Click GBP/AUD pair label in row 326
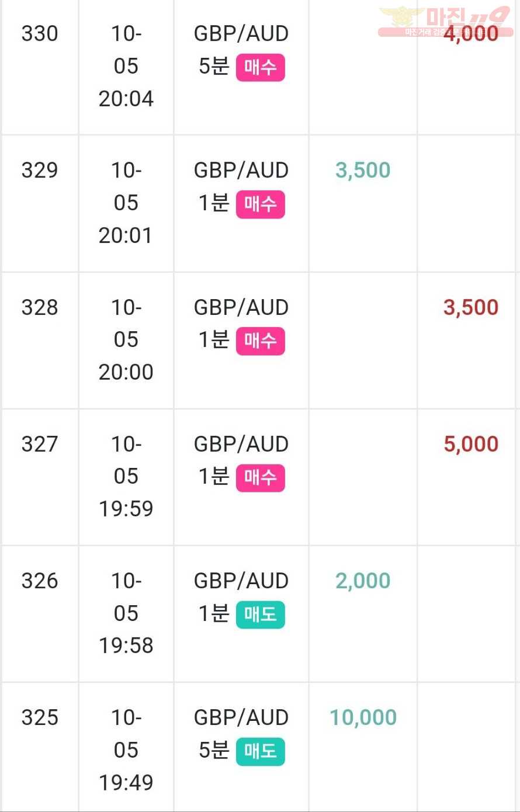Image resolution: width=520 pixels, height=812 pixels. point(241,581)
